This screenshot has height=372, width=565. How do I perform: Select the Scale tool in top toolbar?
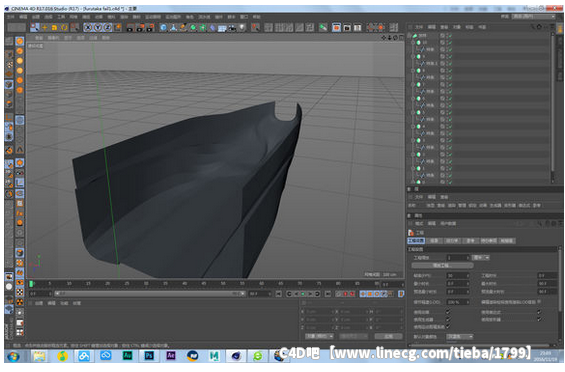[x=54, y=27]
